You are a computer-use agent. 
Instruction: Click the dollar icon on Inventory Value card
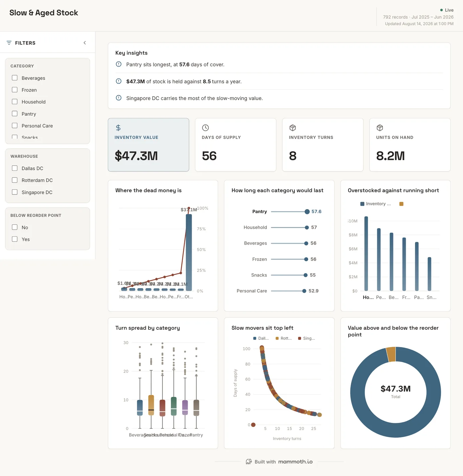click(118, 128)
